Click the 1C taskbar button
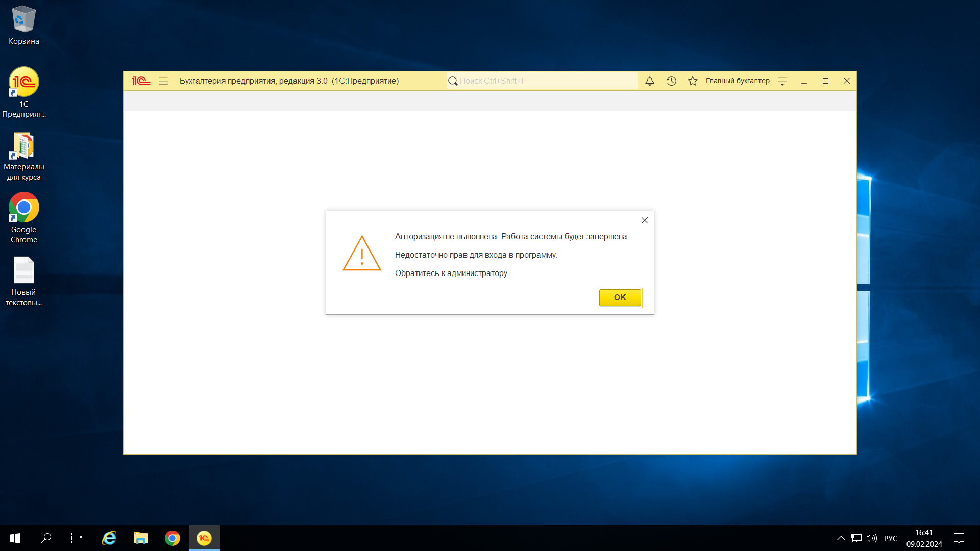 [204, 538]
